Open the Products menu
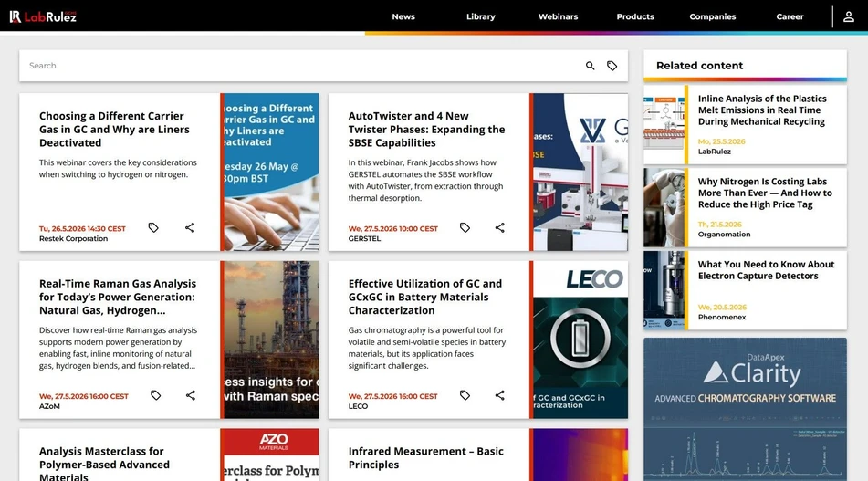Screen dimensions: 868x481 [635, 16]
